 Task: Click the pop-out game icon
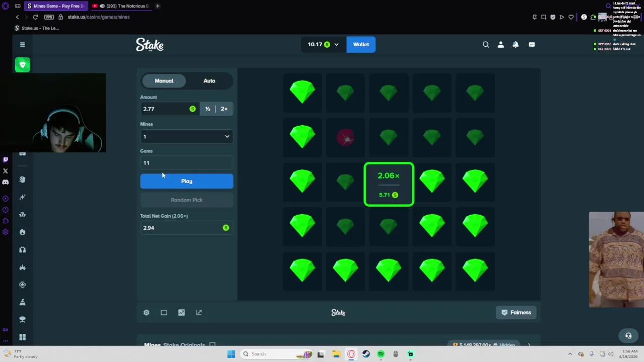coord(199,312)
